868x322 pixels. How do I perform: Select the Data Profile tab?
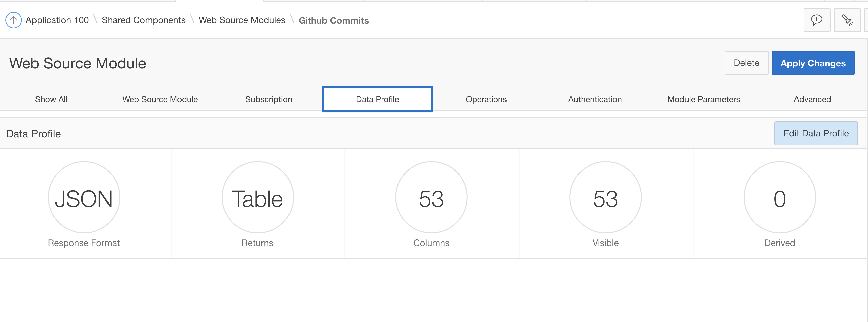tap(377, 99)
